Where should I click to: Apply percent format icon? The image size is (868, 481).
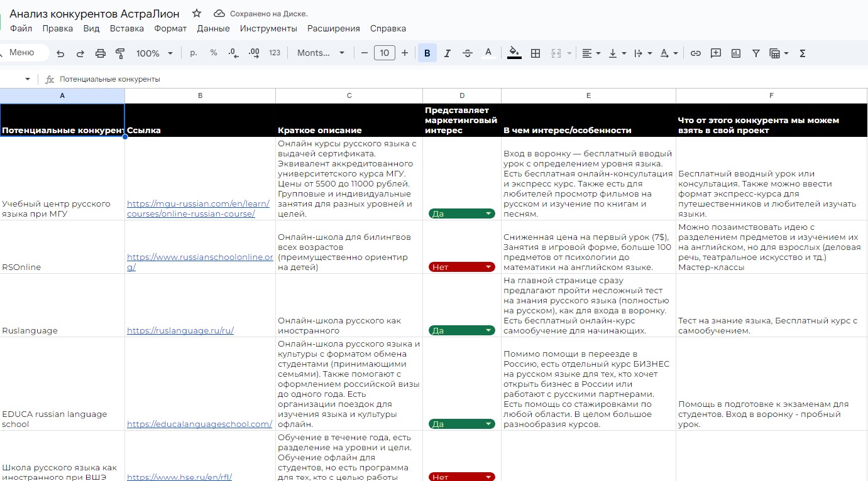tap(214, 53)
